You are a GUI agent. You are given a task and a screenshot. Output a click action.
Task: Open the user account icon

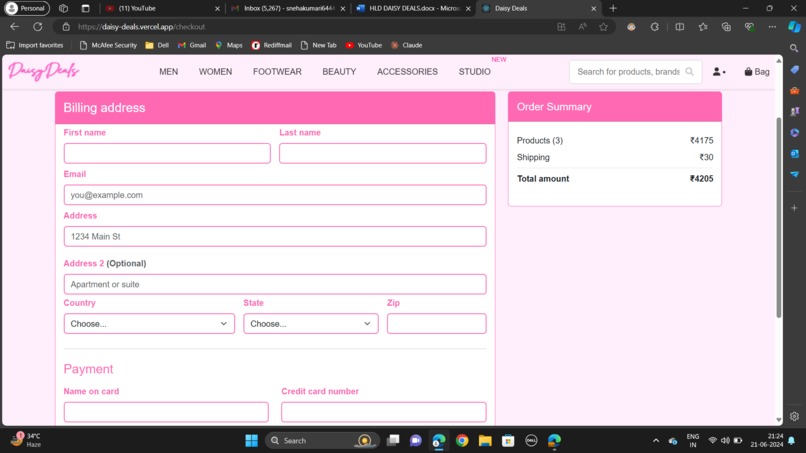point(719,72)
